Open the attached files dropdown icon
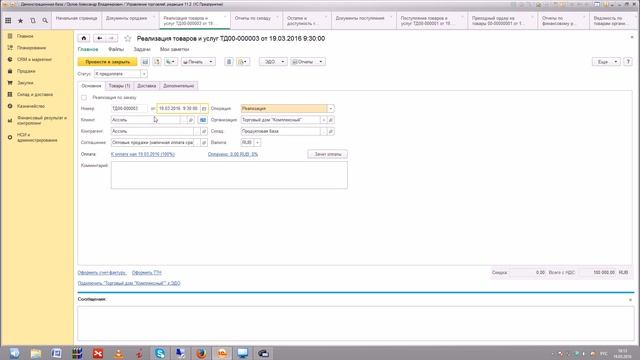 tap(242, 62)
